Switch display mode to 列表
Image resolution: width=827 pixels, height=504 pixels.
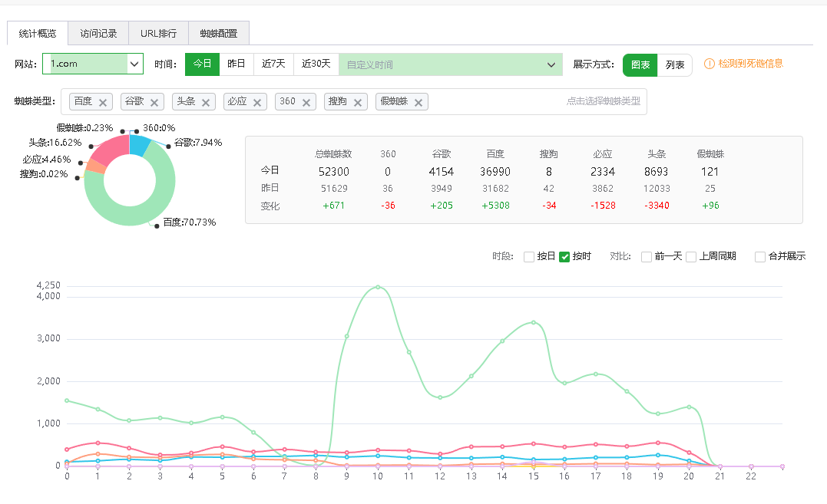(x=674, y=64)
